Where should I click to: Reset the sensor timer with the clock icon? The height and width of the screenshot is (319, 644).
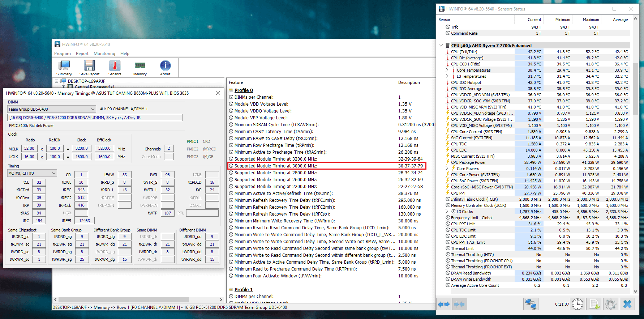(x=578, y=304)
